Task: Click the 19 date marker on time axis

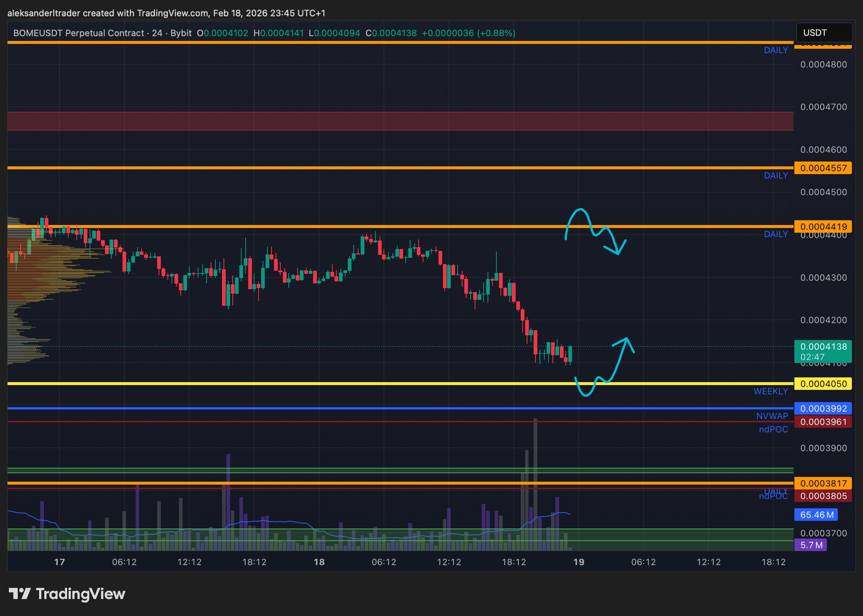Action: (x=579, y=562)
